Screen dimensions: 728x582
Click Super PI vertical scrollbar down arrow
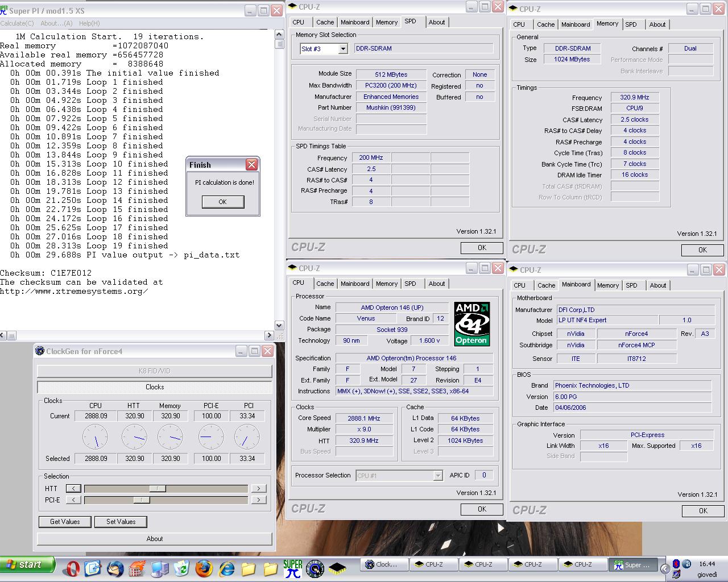(x=279, y=325)
